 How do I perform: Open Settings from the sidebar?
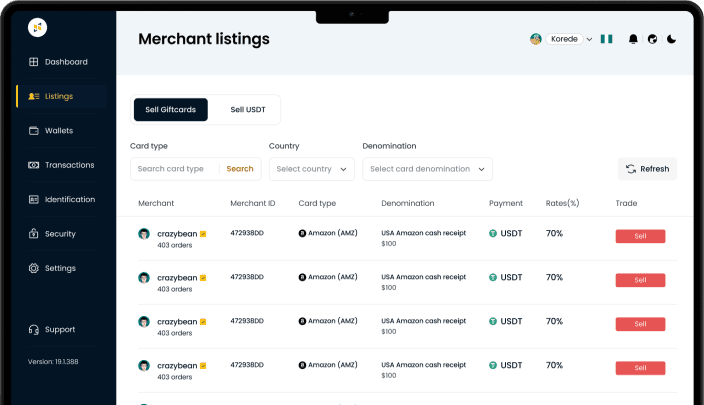point(59,268)
